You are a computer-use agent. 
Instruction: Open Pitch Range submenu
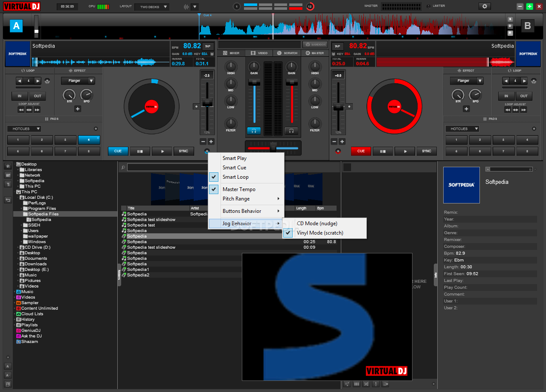tap(246, 199)
